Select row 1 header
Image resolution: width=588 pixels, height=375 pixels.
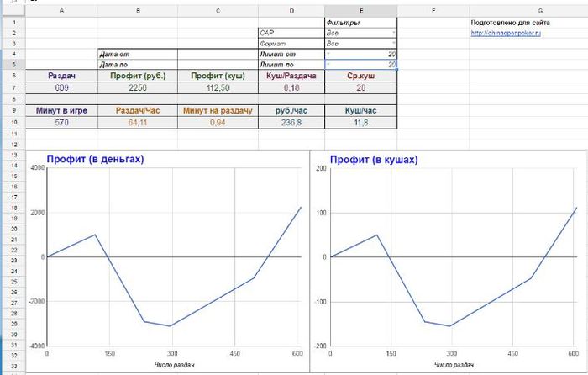tap(13, 23)
